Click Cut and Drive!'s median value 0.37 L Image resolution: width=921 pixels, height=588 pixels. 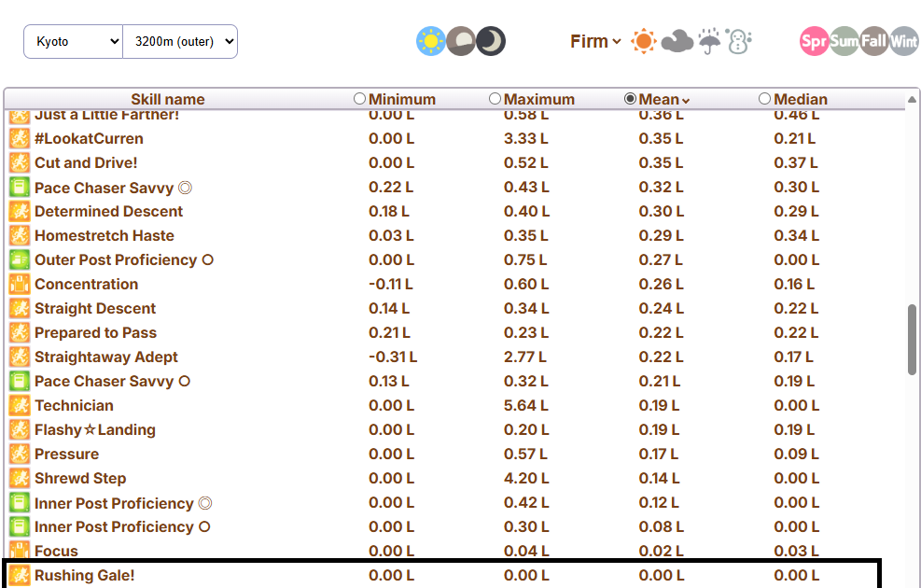pyautogui.click(x=795, y=162)
